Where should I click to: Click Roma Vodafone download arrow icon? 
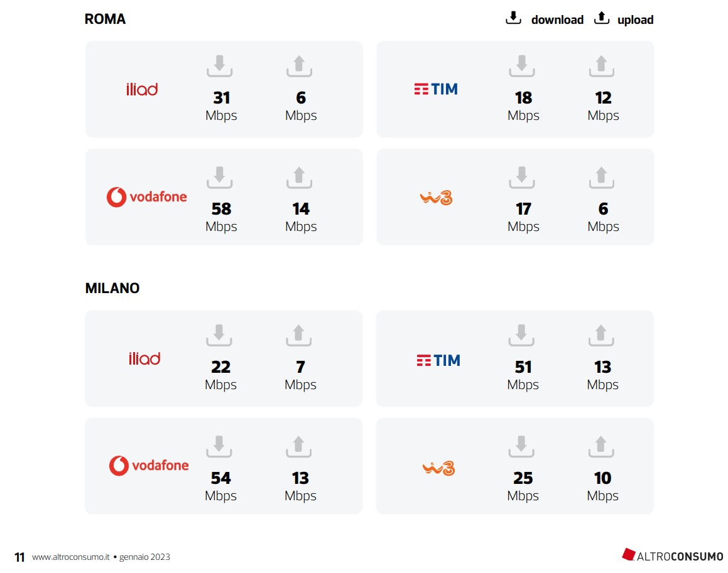pos(219,177)
